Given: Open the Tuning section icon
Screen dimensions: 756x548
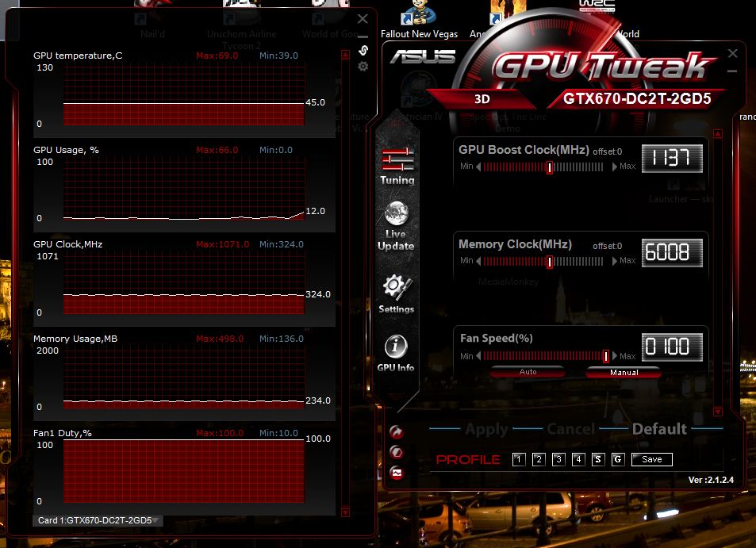Looking at the screenshot, I should pyautogui.click(x=397, y=167).
